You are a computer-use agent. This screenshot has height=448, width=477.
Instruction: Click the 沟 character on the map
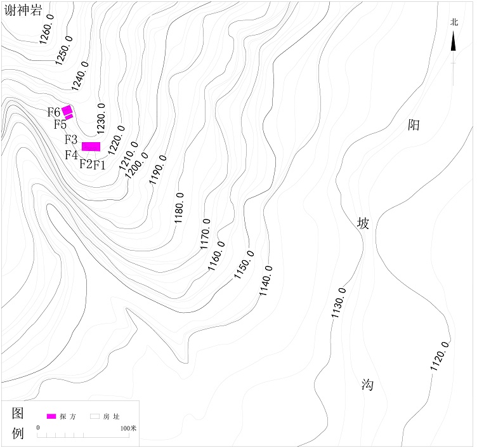367,385
